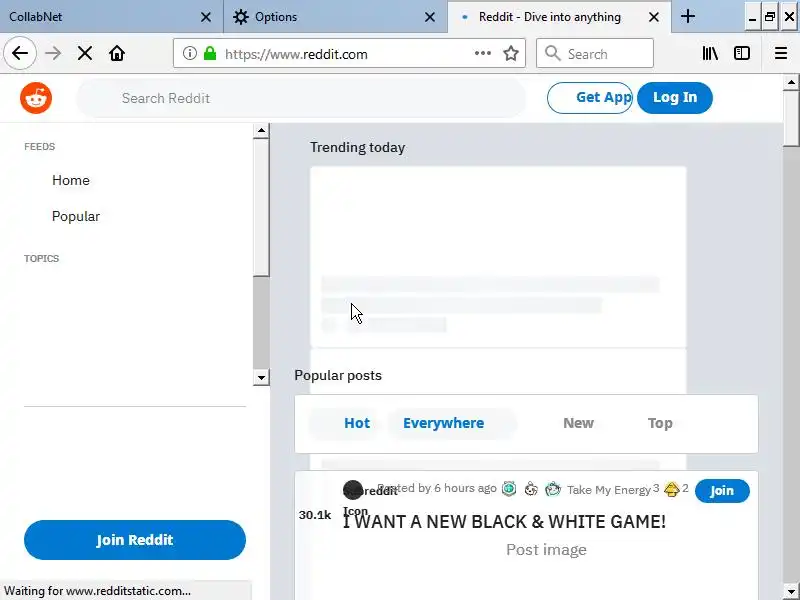The height and width of the screenshot is (600, 800).
Task: Click the Trending today placeholder card
Action: coord(498,257)
